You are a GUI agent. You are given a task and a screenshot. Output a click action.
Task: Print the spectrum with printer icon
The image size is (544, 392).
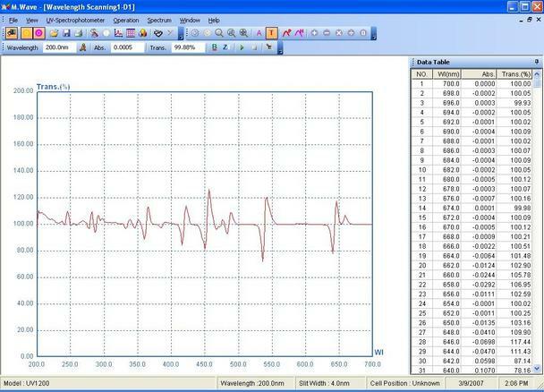pyautogui.click(x=79, y=33)
